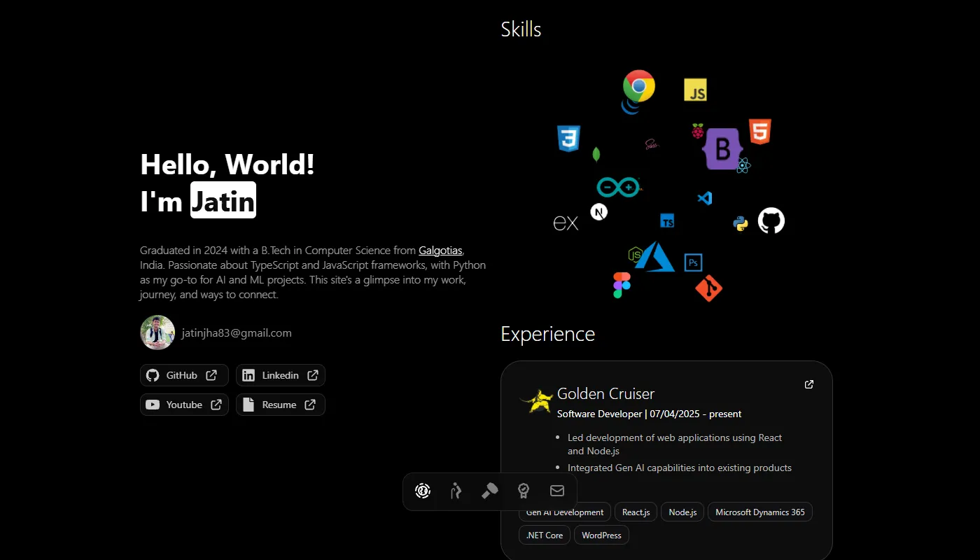This screenshot has width=980, height=560.
Task: Click the WordPress tag
Action: [x=602, y=535]
